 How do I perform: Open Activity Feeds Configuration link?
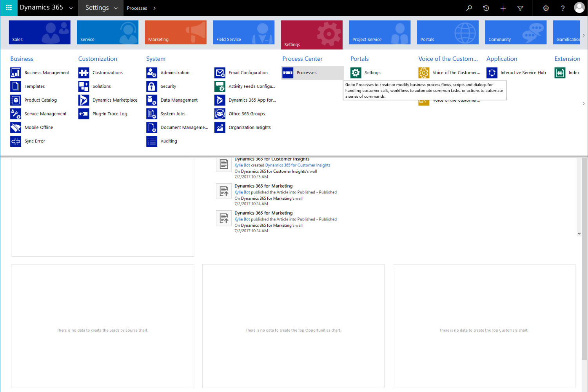coord(252,86)
